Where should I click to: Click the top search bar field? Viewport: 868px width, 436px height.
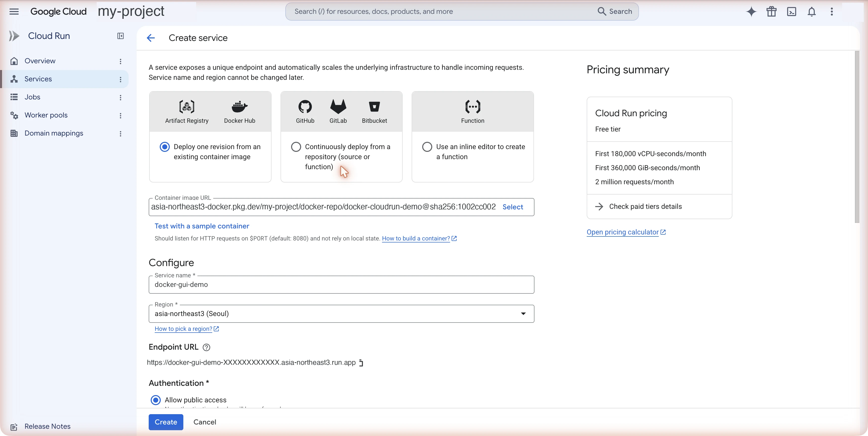(462, 12)
